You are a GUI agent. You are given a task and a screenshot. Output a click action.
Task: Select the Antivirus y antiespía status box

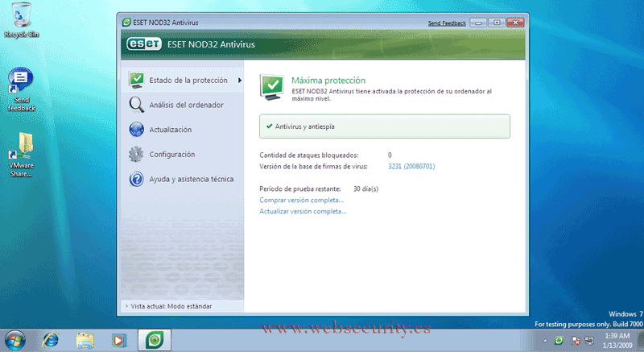385,126
